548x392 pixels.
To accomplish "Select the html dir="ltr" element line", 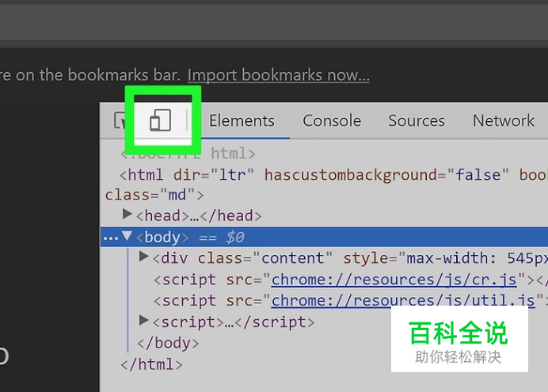I will click(325, 175).
